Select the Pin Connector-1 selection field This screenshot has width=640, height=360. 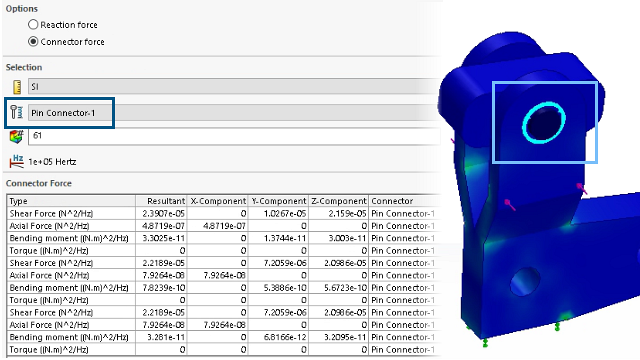click(234, 113)
